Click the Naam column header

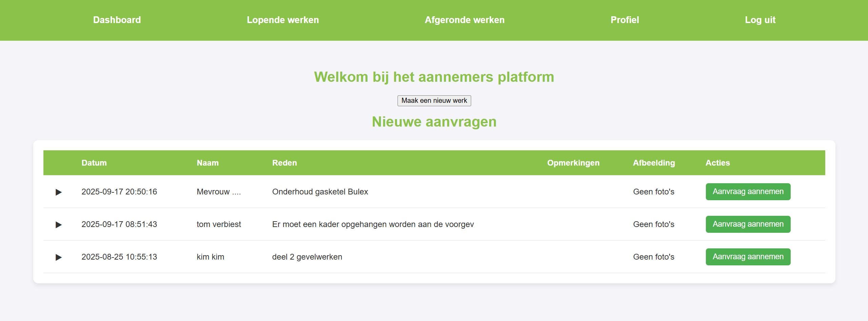(208, 163)
